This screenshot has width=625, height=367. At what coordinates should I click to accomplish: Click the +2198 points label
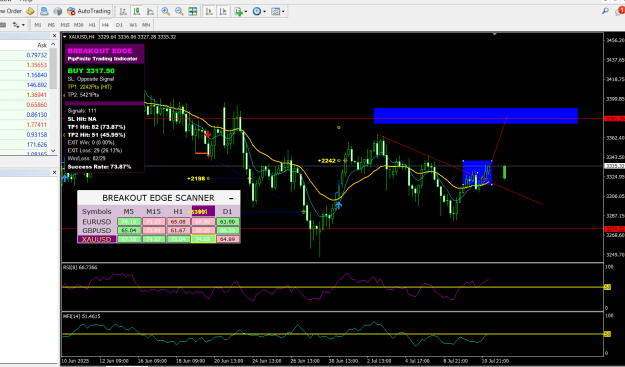point(196,179)
